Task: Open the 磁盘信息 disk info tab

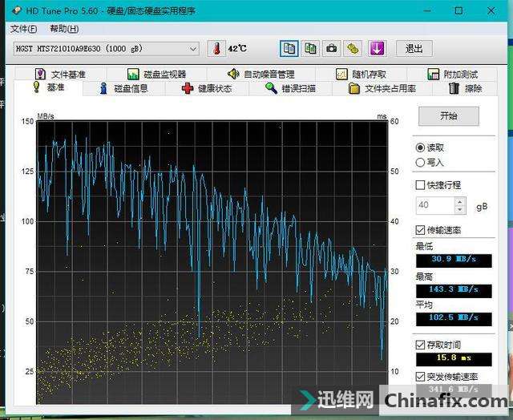Action: [123, 88]
